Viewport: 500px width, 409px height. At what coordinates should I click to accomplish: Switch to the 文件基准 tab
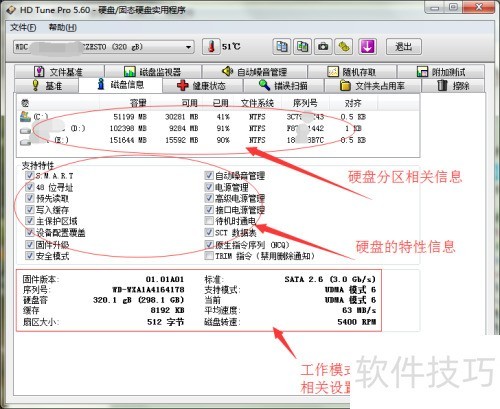coord(59,72)
